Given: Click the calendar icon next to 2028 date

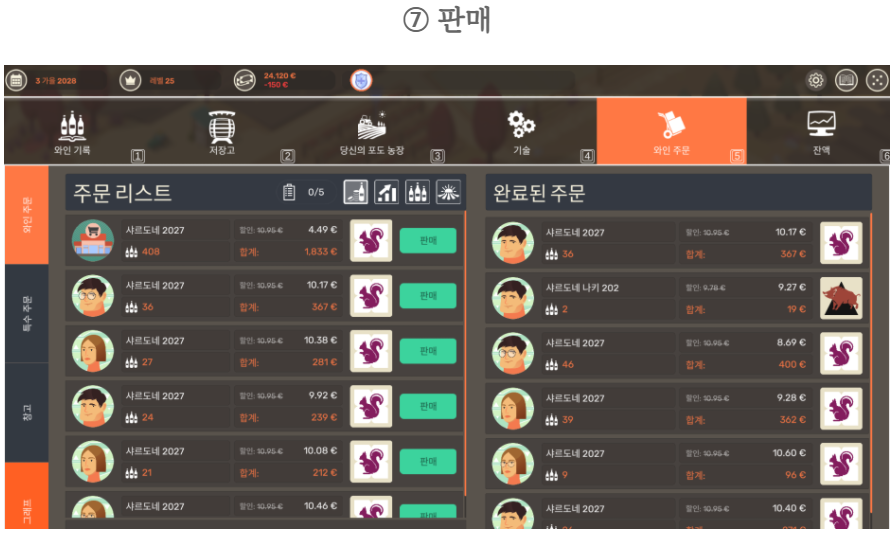Looking at the screenshot, I should click(x=17, y=80).
